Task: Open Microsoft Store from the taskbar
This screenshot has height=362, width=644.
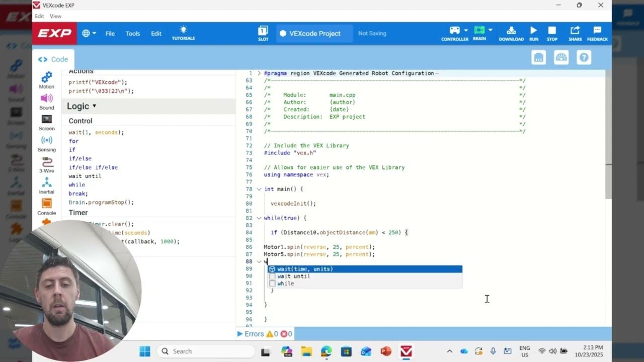Action: click(346, 351)
